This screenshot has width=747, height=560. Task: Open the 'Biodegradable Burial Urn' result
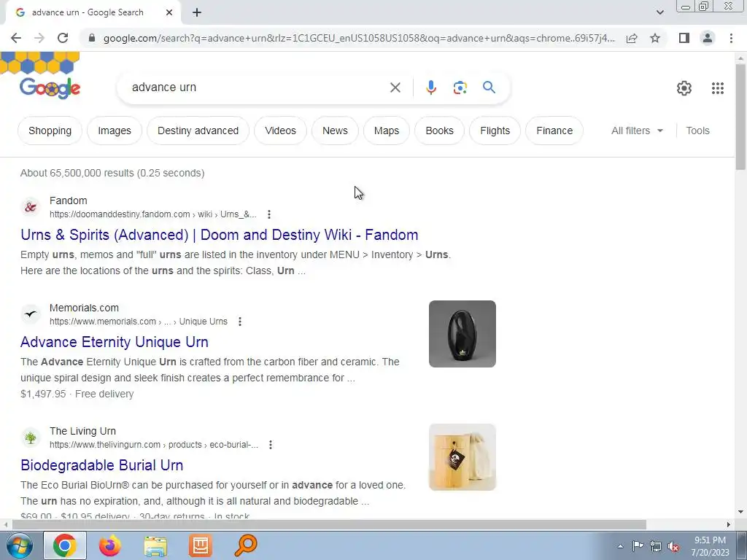102,465
